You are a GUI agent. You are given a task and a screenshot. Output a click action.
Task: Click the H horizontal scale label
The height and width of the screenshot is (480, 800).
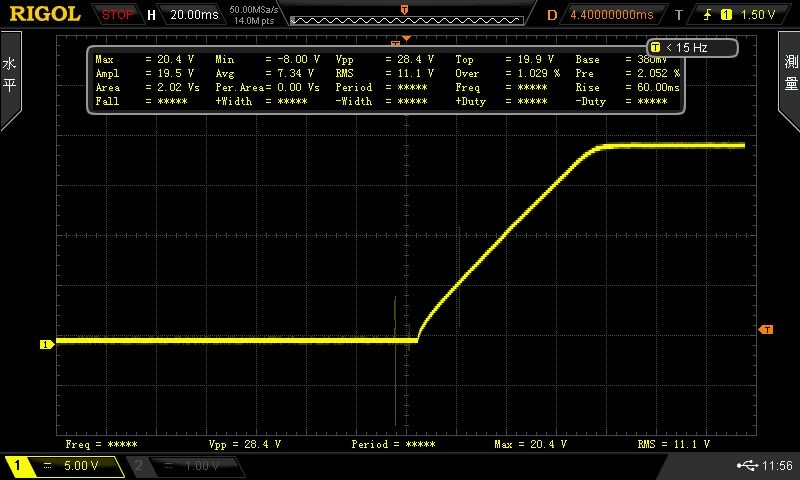(x=151, y=15)
